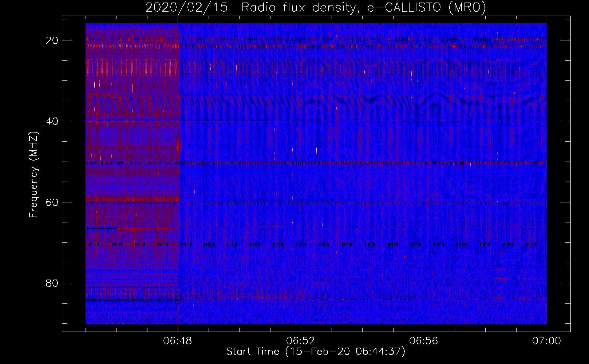
Task: Click the '07:00' time tick label
Action: (546, 341)
